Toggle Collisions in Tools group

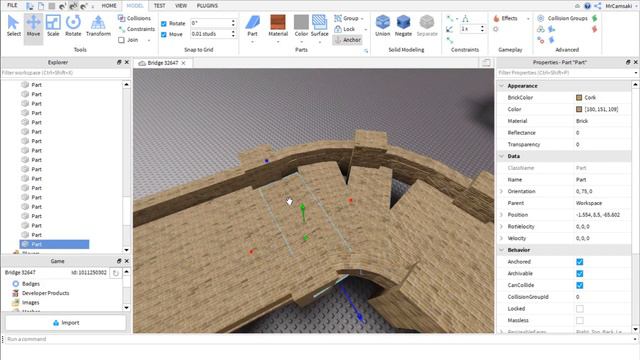pyautogui.click(x=134, y=18)
